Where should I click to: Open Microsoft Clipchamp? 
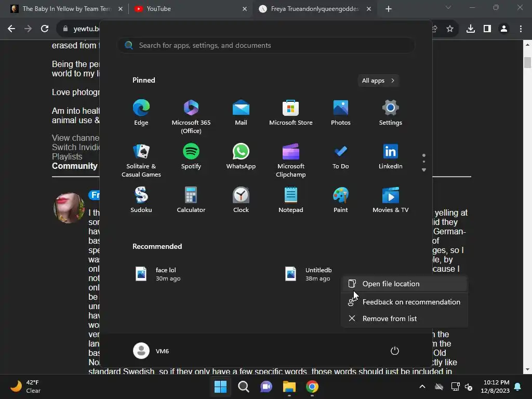(x=291, y=160)
